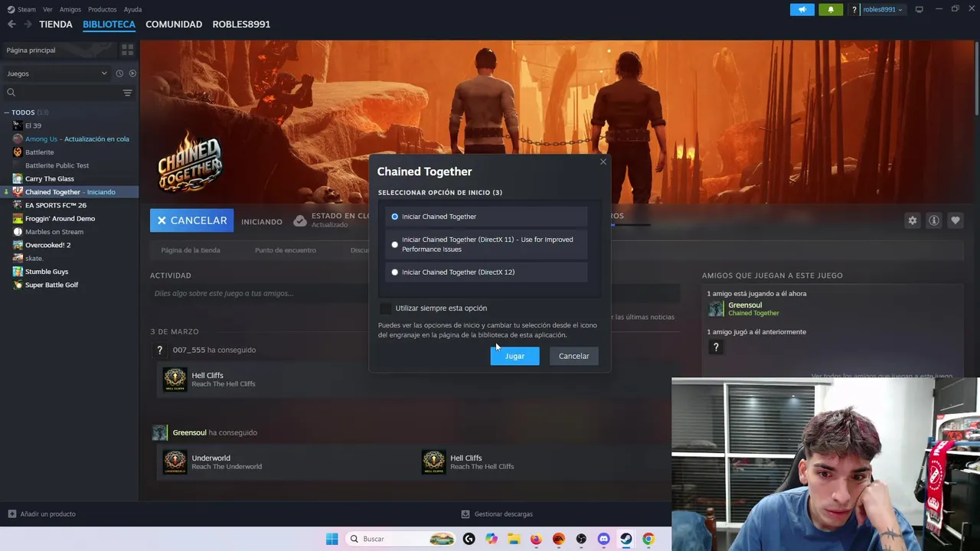Open game settings gear icon
The width and height of the screenshot is (980, 551).
click(913, 220)
